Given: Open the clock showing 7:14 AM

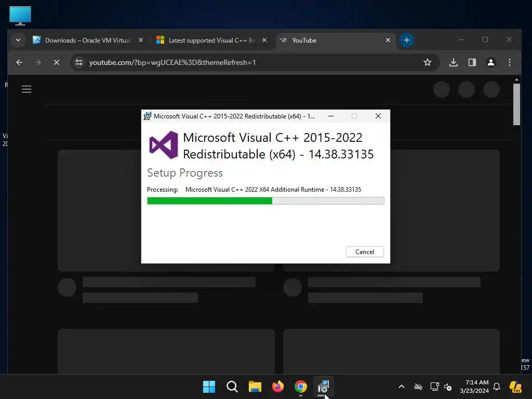Looking at the screenshot, I should point(474,387).
